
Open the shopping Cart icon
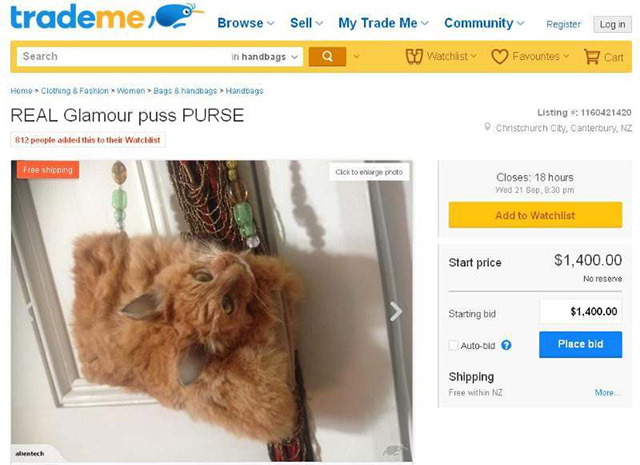591,57
